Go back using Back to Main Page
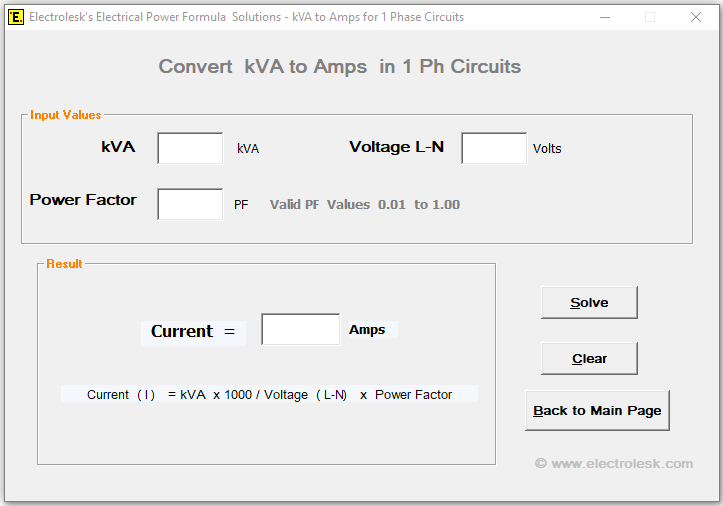Image resolution: width=723 pixels, height=506 pixels. (x=597, y=411)
